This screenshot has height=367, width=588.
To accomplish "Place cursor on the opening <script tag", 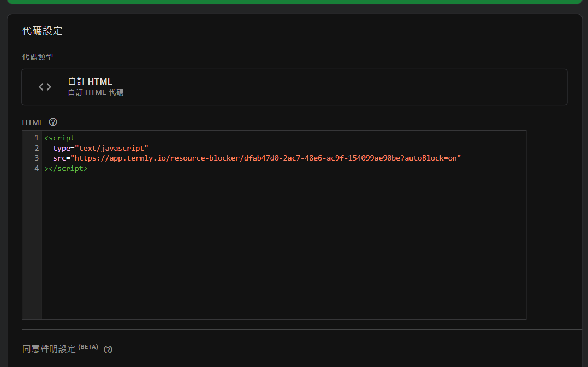I will (x=60, y=138).
